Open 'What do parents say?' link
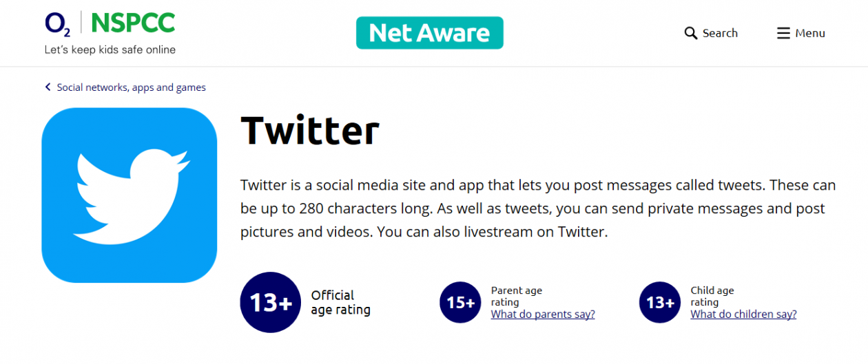 [543, 314]
